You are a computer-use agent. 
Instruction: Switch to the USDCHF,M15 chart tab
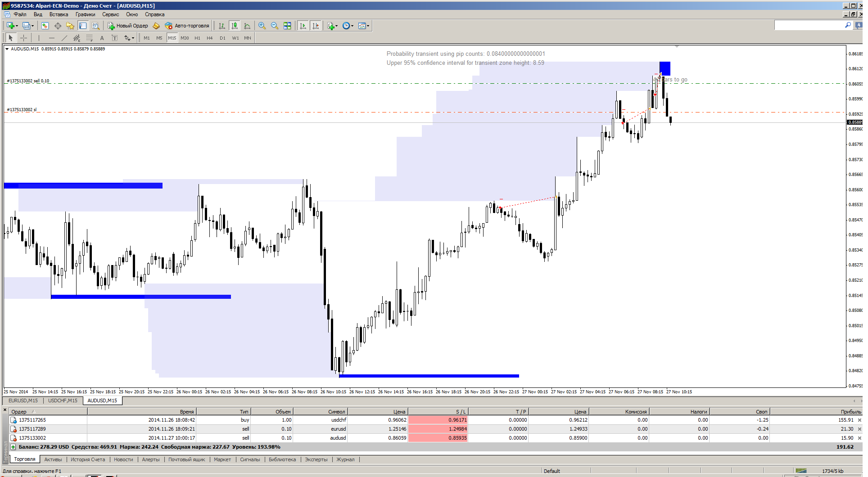click(63, 400)
